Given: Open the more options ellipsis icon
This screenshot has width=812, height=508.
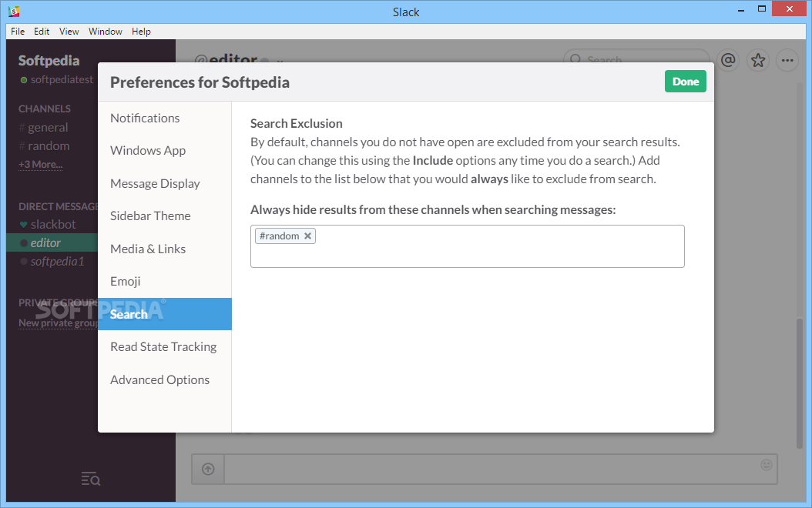Looking at the screenshot, I should (787, 61).
